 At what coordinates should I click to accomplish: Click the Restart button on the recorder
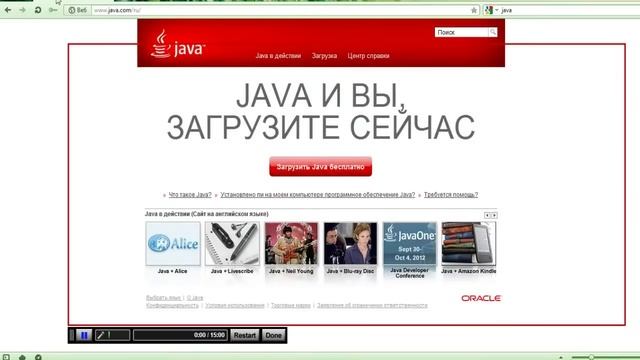pos(244,335)
